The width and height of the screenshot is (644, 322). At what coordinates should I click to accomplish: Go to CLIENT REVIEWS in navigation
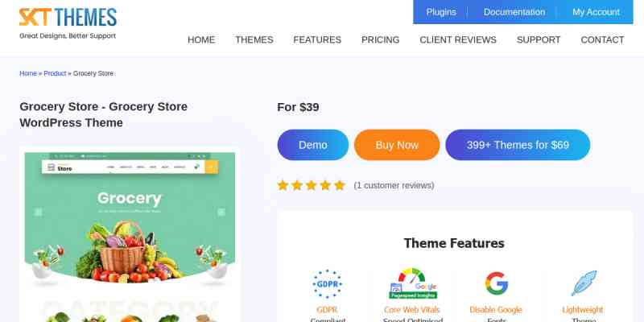pos(458,39)
